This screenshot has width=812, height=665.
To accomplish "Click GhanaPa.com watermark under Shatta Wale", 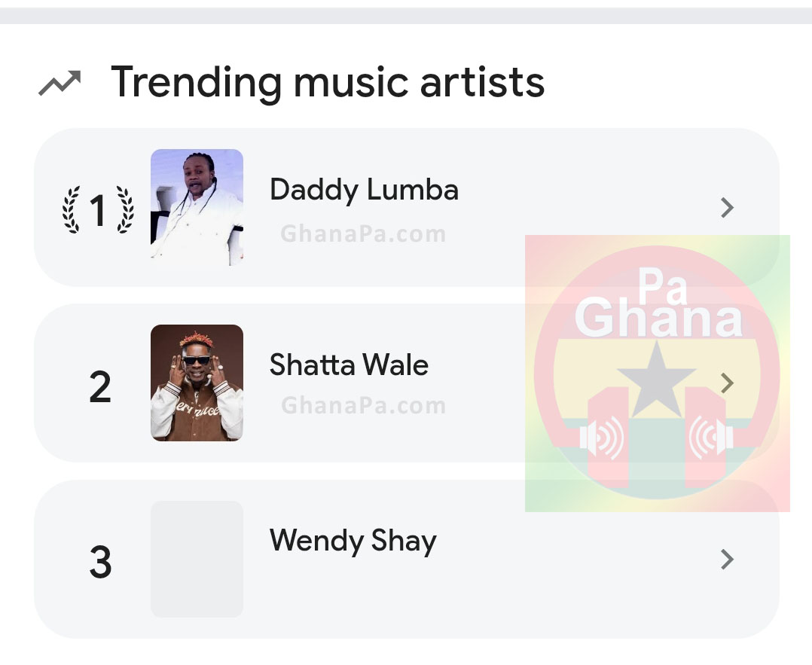I will (x=363, y=406).
